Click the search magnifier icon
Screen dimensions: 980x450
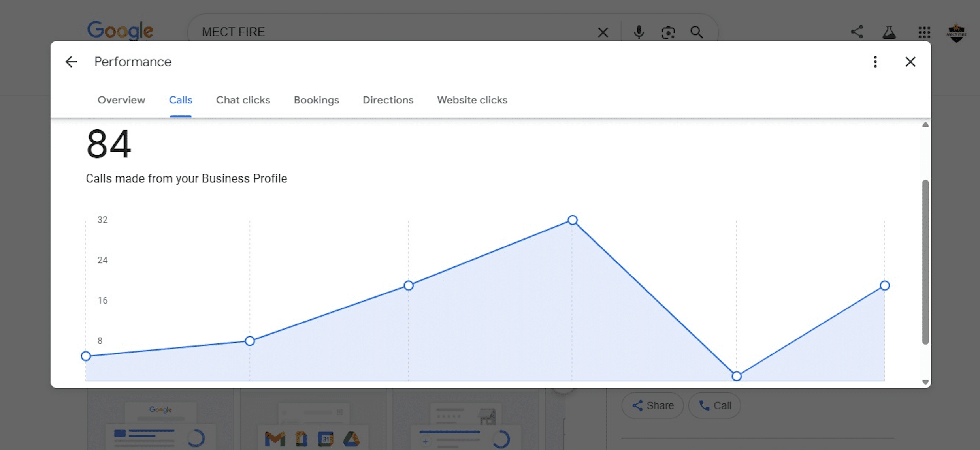pos(697,32)
